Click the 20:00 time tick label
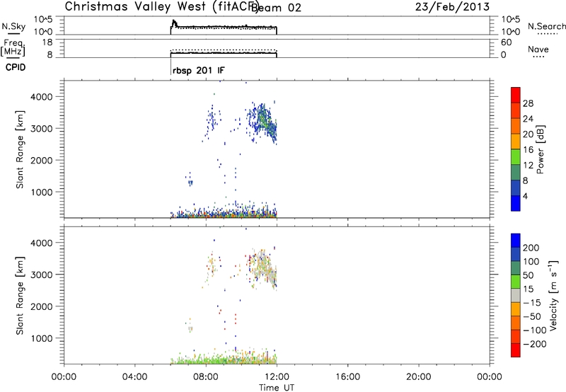This screenshot has width=566, height=392. 418,377
